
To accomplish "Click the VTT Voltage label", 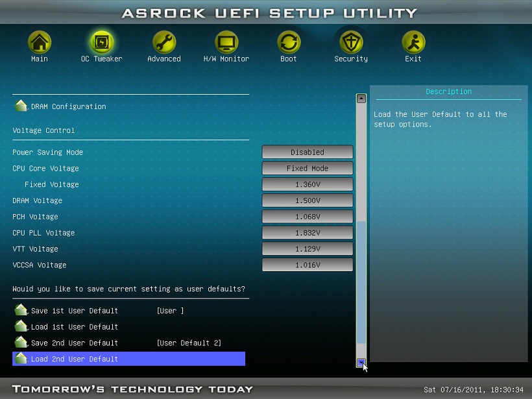I will (35, 248).
